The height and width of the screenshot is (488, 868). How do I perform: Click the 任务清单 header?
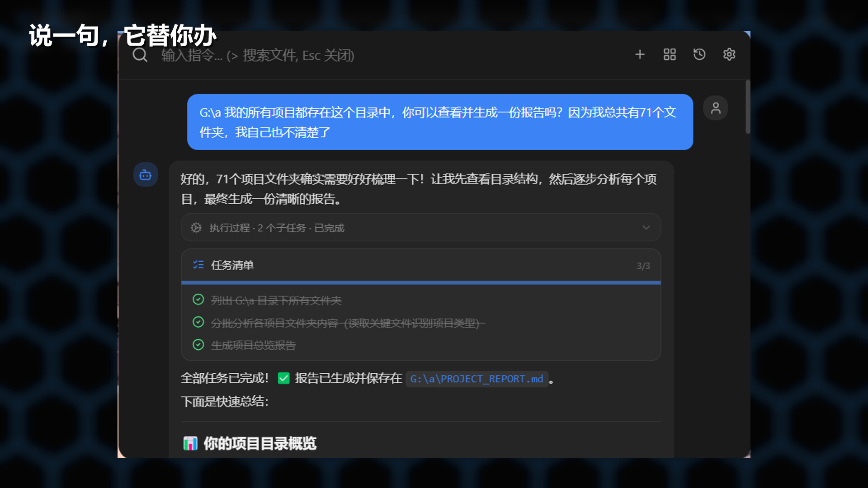tap(421, 265)
